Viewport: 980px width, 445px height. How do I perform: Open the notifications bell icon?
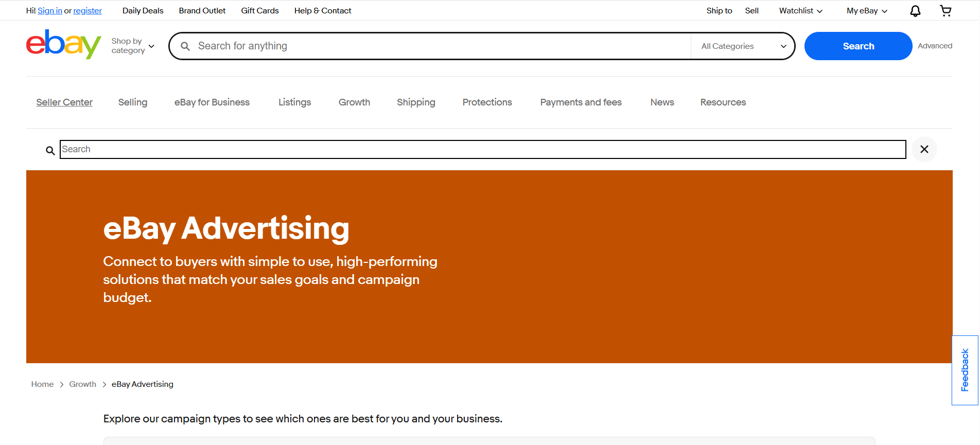[x=915, y=11]
